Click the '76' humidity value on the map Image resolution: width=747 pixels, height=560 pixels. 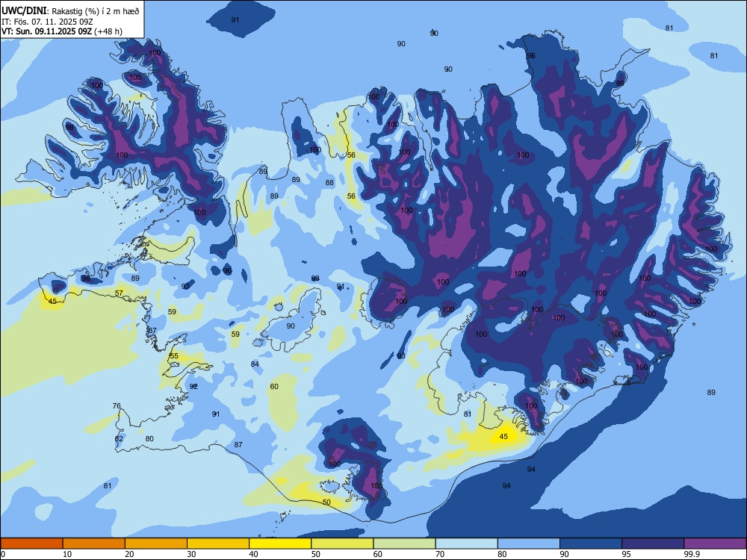[x=117, y=405]
